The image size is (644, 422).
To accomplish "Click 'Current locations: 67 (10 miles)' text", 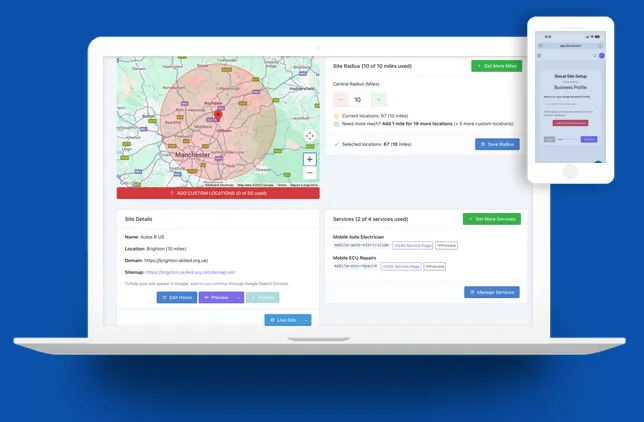I will tap(375, 116).
